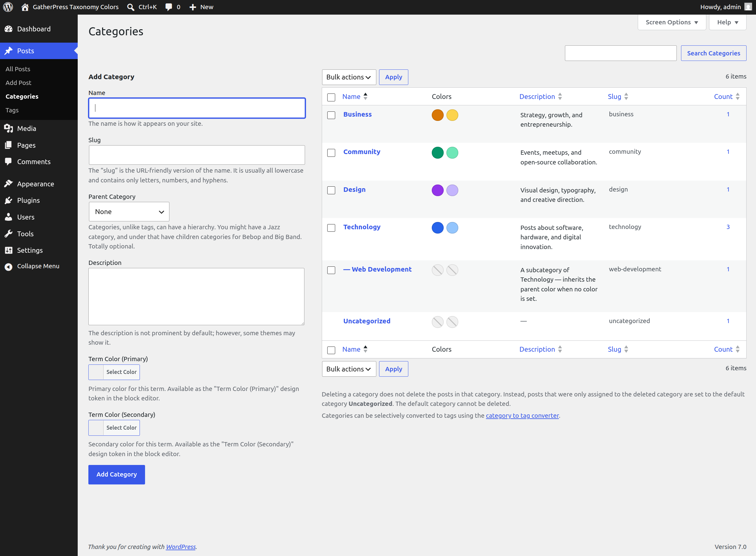Check the Business category checkbox

[331, 115]
